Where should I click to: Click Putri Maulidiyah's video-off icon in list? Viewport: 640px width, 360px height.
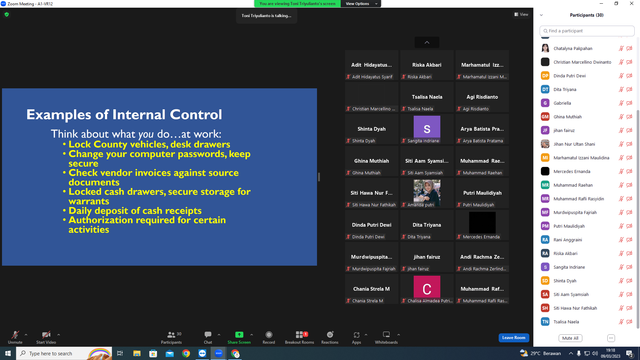629,226
